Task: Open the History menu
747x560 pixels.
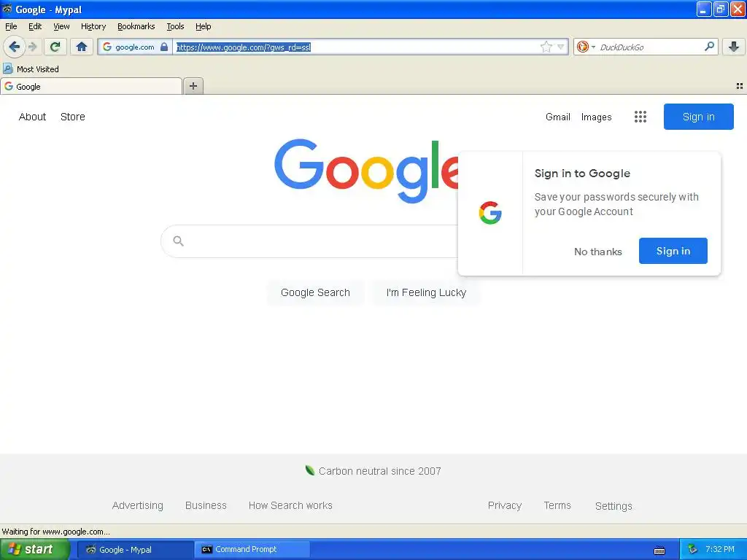Action: tap(93, 26)
